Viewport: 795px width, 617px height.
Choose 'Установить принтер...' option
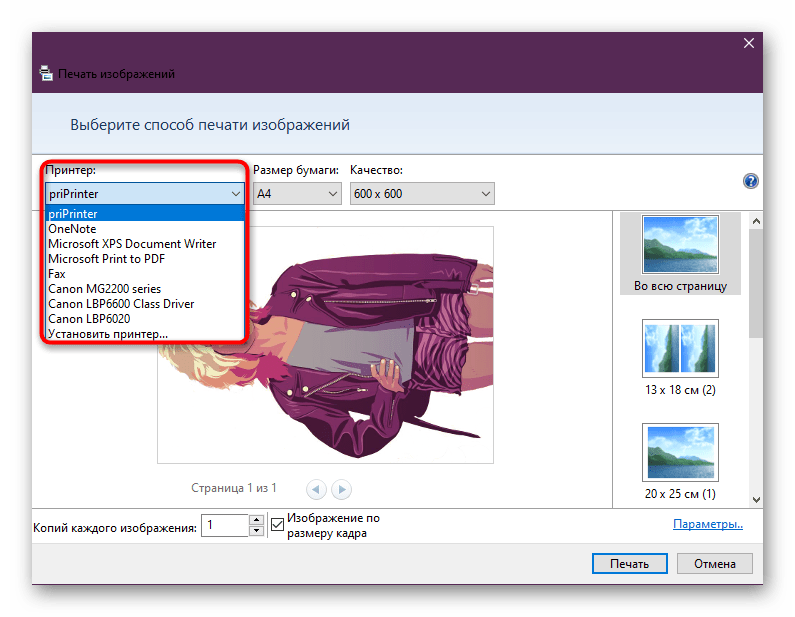pyautogui.click(x=145, y=334)
